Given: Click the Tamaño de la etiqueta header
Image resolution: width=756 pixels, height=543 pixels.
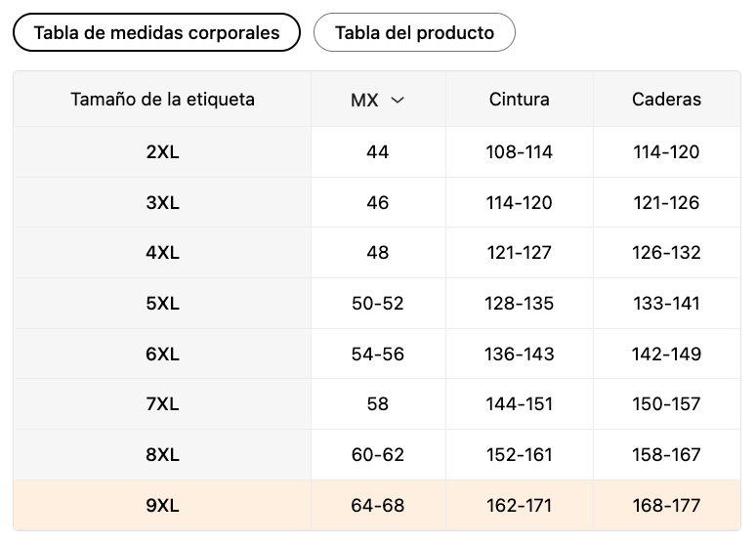Looking at the screenshot, I should point(162,100).
